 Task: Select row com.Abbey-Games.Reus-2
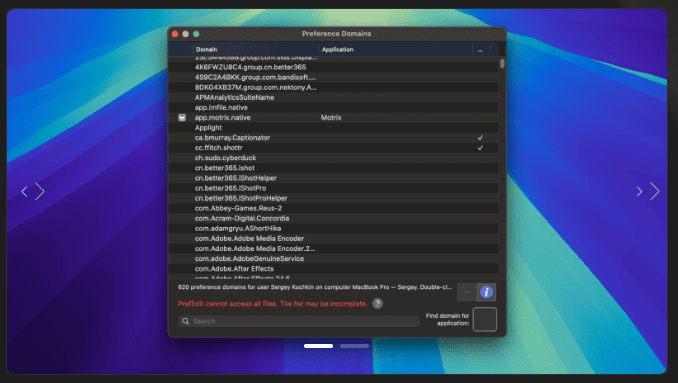point(333,208)
